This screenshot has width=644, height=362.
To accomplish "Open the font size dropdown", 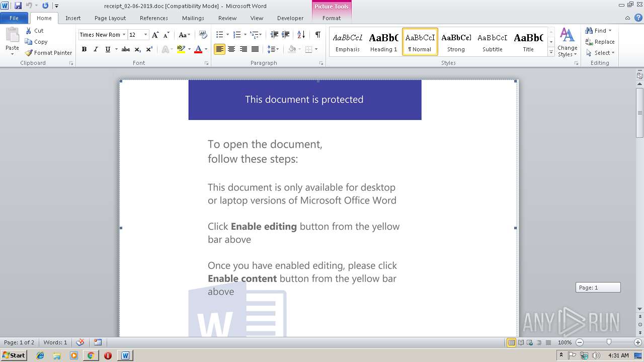I will (x=146, y=35).
